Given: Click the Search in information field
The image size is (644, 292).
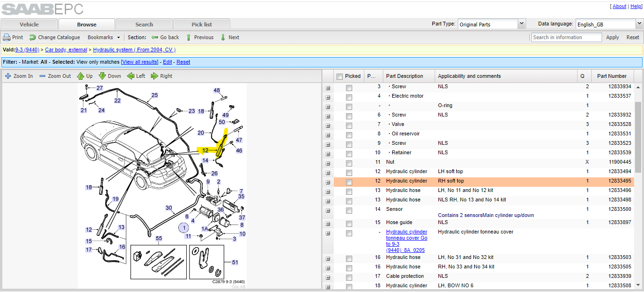Looking at the screenshot, I should [x=566, y=37].
